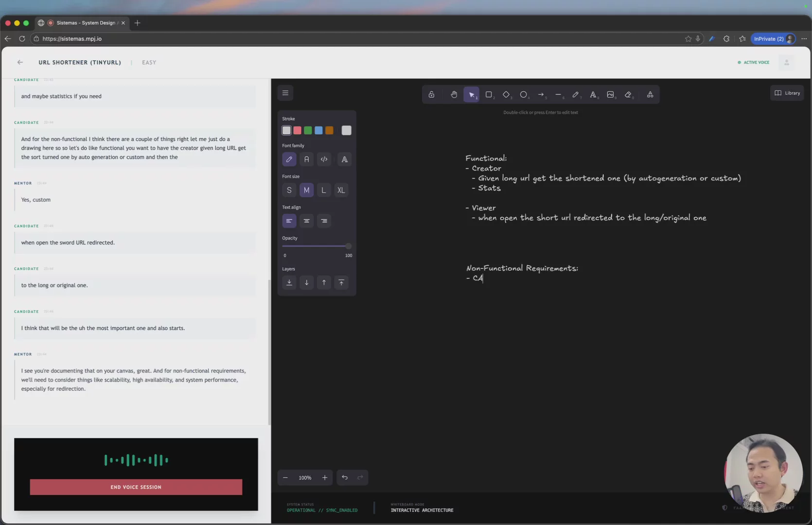The height and width of the screenshot is (525, 812).
Task: Open the more shapes tools menu
Action: (650, 95)
